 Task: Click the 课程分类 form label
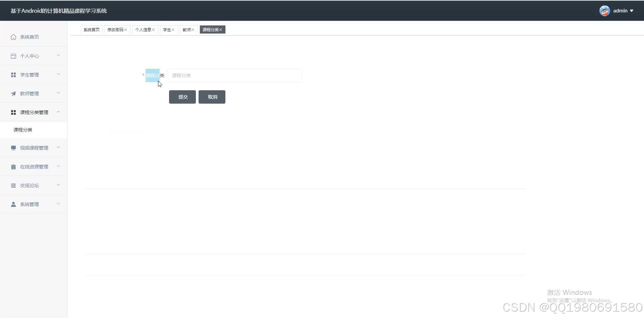(155, 75)
